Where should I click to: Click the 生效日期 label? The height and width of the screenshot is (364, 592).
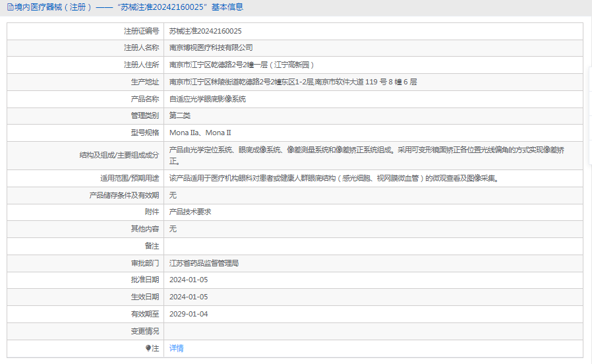[145, 297]
